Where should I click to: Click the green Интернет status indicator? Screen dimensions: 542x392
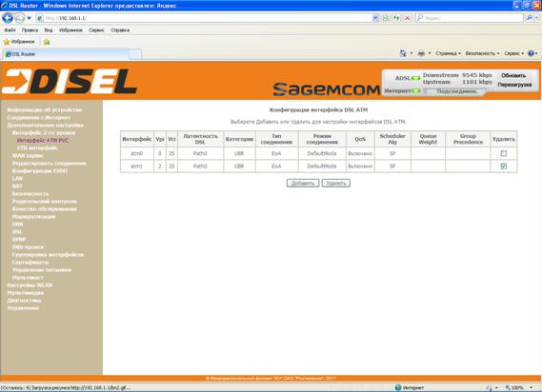[x=416, y=90]
